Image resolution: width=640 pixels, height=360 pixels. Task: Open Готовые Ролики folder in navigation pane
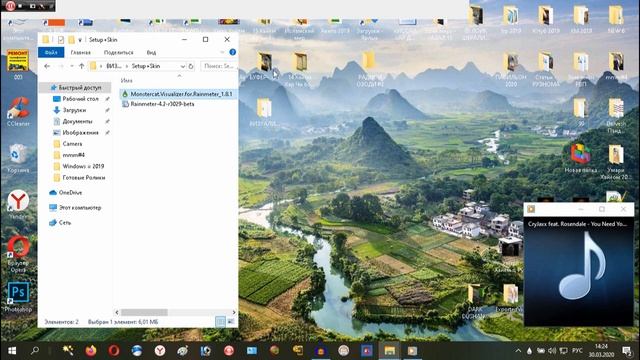coord(83,178)
